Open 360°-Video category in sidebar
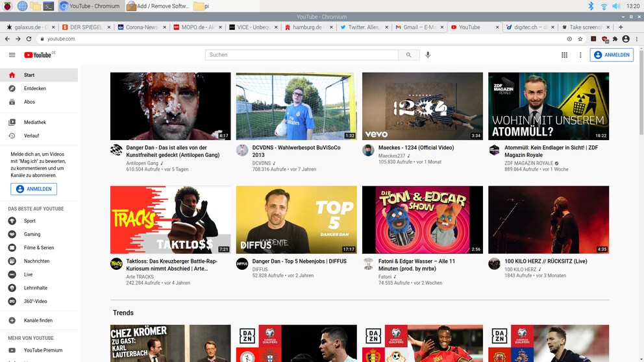This screenshot has width=644, height=362. coord(38,301)
